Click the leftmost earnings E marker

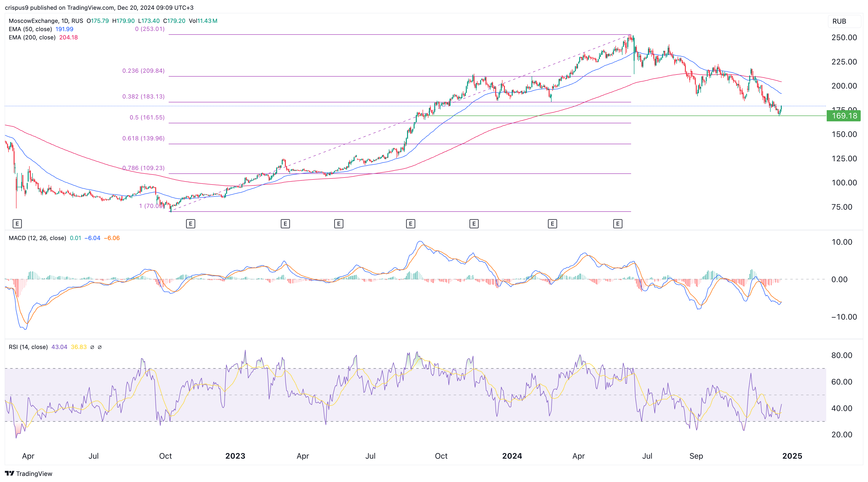pos(17,223)
